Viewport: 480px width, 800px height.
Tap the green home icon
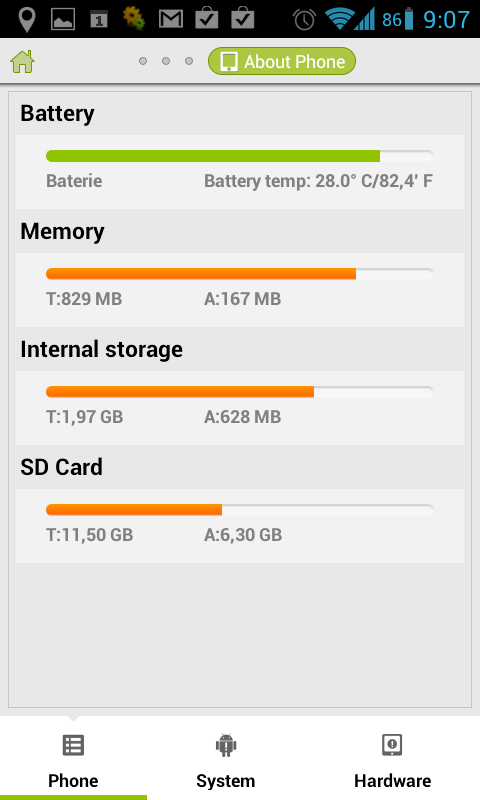(x=22, y=62)
